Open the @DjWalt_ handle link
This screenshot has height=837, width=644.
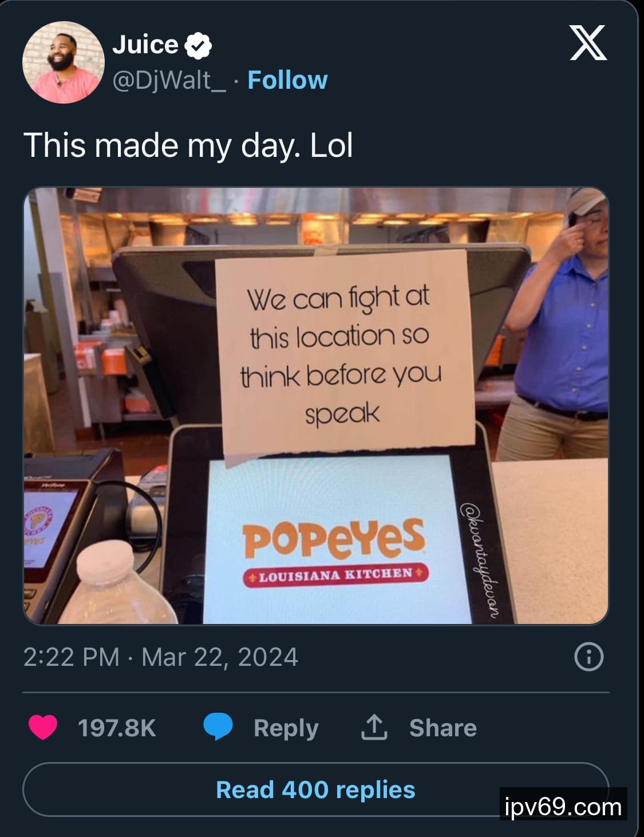[x=169, y=80]
